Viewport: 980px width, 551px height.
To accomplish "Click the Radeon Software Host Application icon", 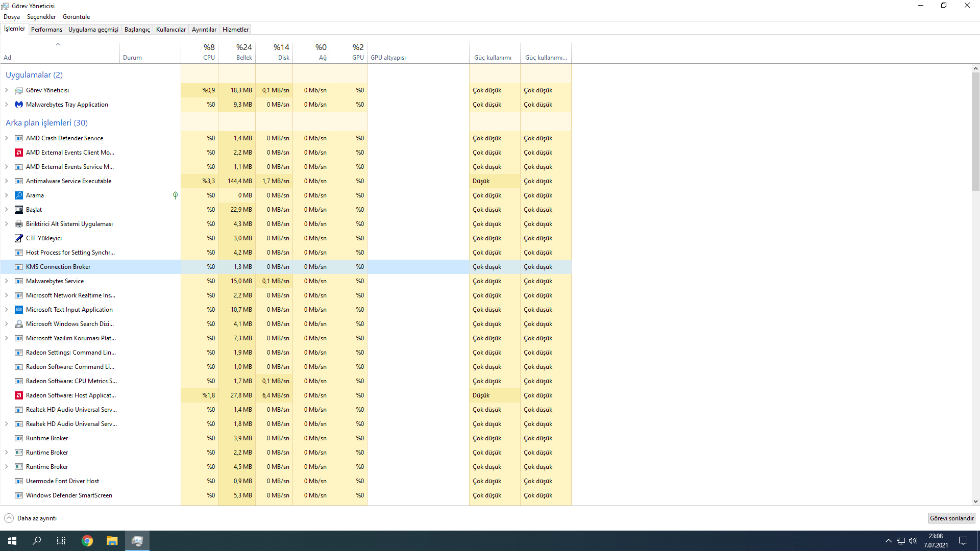I will 19,395.
